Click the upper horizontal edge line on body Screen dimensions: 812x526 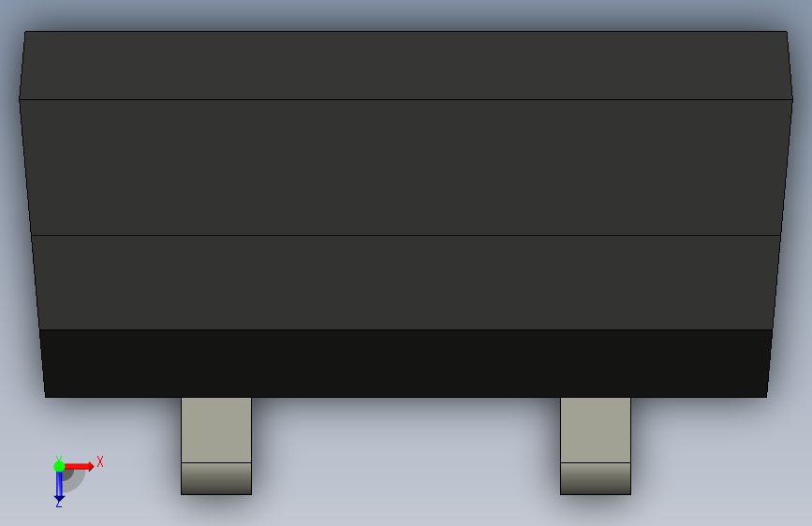coord(406,99)
